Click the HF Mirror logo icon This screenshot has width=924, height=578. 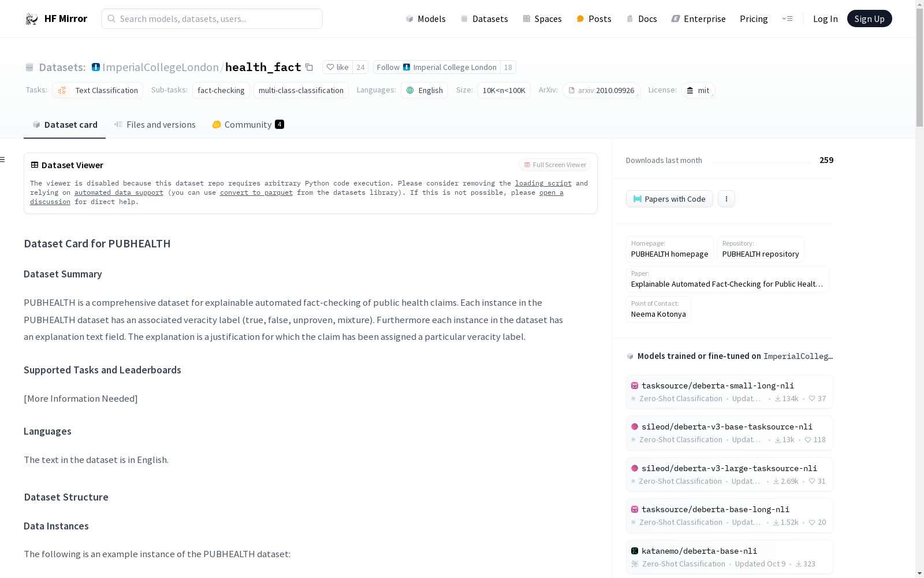[x=32, y=19]
